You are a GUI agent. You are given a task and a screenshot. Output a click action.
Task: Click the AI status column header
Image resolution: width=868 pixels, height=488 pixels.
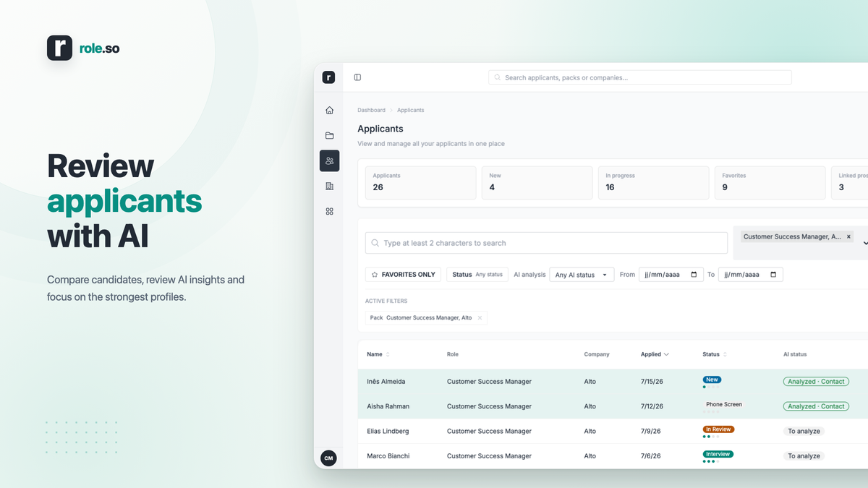pos(795,354)
